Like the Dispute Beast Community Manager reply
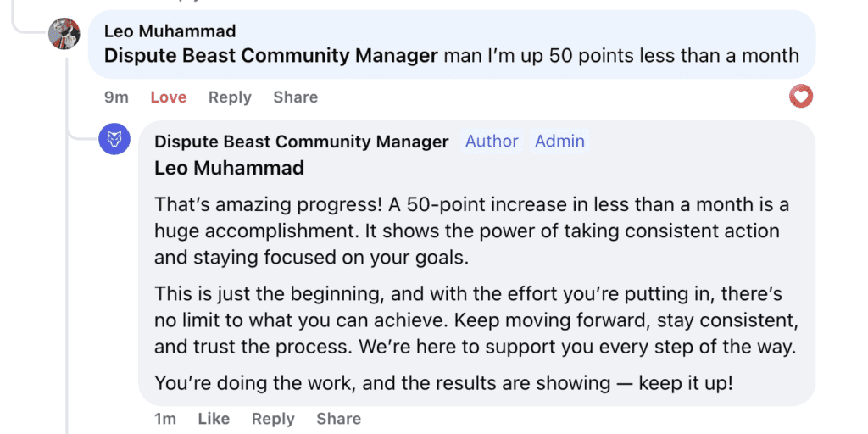This screenshot has height=434, width=868. (214, 419)
